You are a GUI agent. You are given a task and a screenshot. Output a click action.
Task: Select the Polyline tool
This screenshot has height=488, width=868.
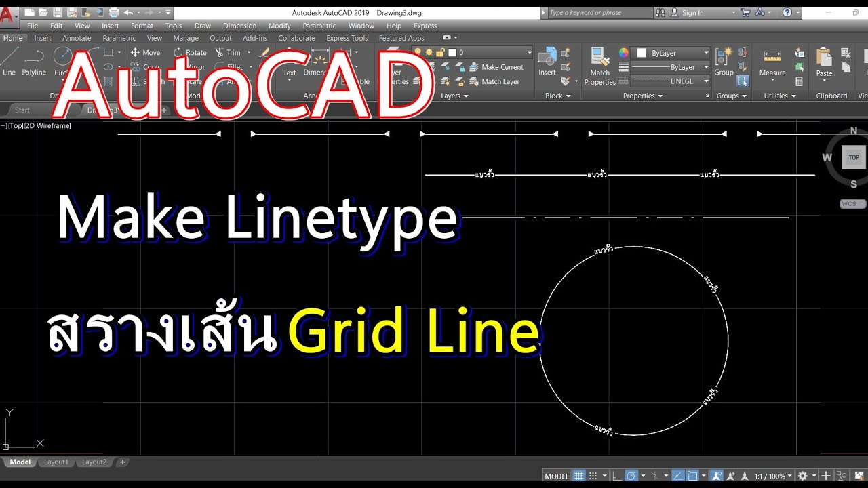34,62
